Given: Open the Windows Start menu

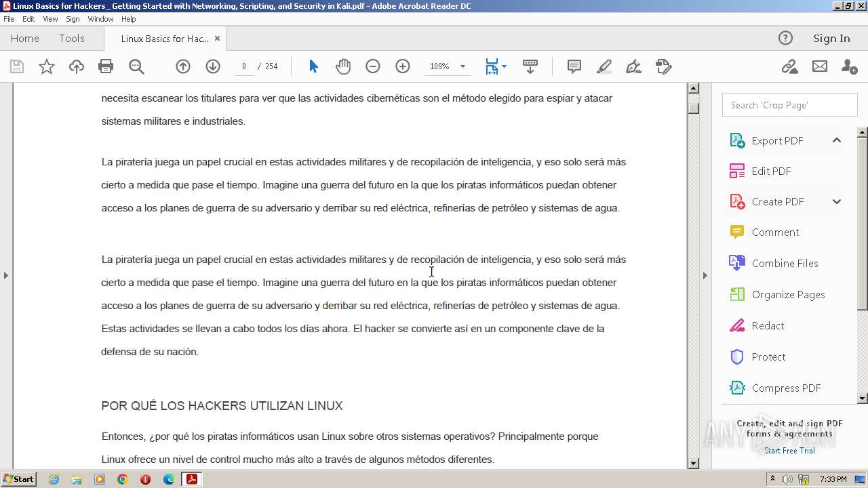Looking at the screenshot, I should 19,479.
